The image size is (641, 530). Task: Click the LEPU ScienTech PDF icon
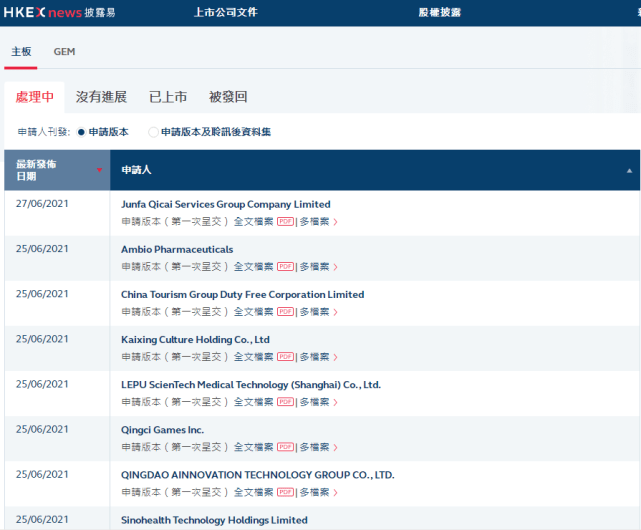[285, 402]
